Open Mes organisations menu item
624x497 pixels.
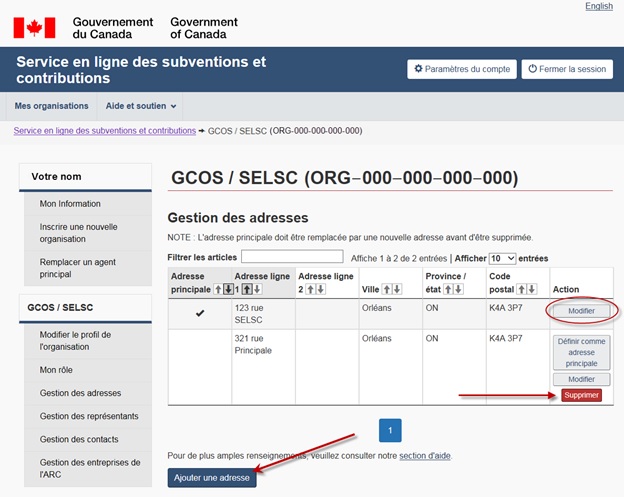(x=51, y=106)
